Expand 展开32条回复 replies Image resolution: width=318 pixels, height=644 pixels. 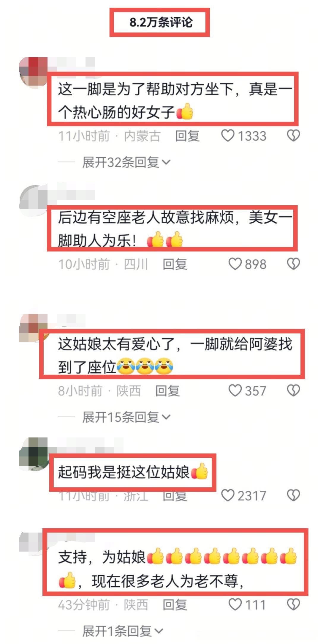[x=126, y=162]
